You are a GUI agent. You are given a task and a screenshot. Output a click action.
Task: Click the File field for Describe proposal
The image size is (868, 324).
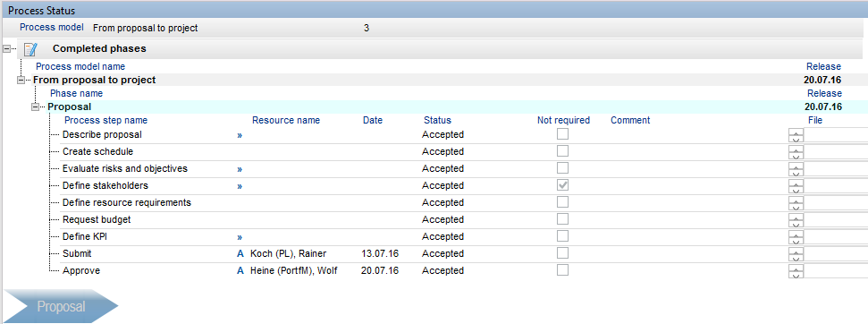pyautogui.click(x=836, y=135)
